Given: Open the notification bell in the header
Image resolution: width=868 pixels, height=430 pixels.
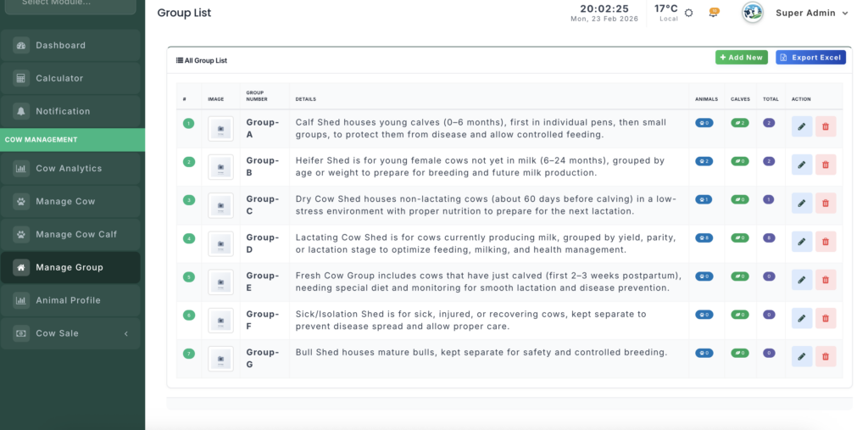Looking at the screenshot, I should click(714, 13).
